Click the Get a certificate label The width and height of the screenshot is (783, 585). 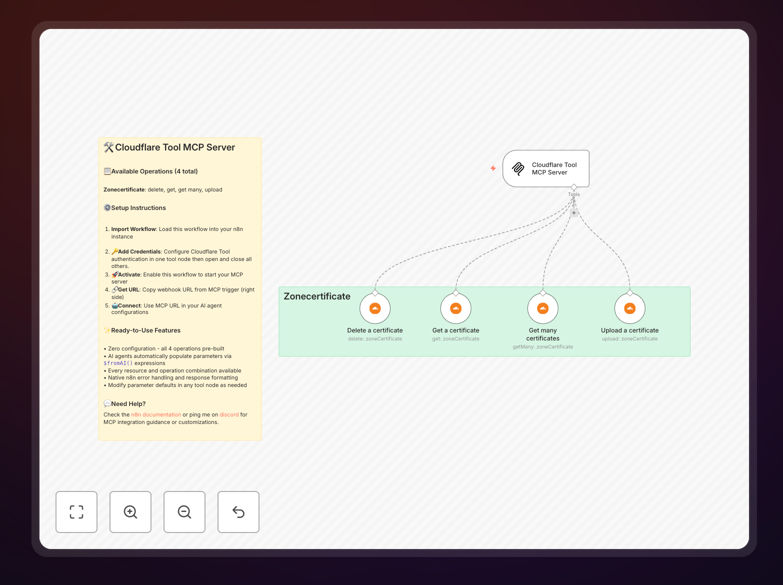pos(455,330)
